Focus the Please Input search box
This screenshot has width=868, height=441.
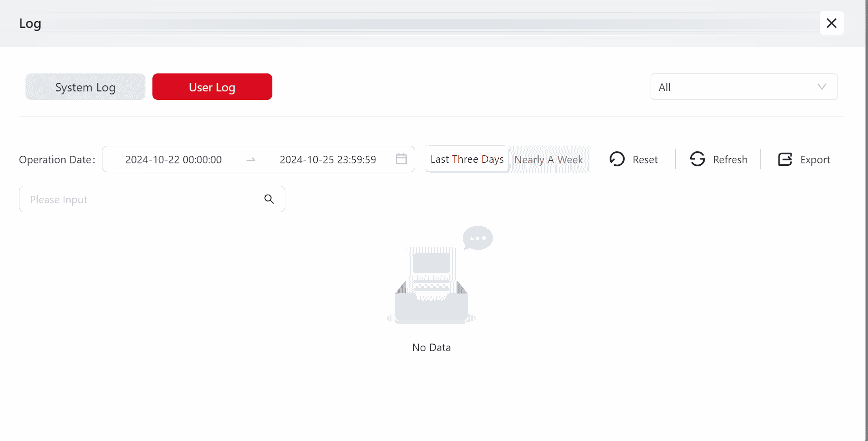pyautogui.click(x=142, y=199)
